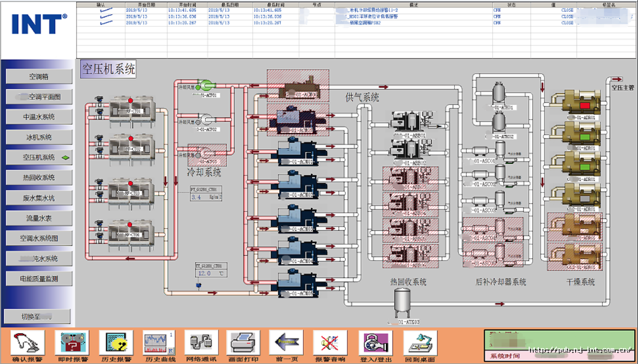
Task: Click the 画面打印 printer icon
Action: coord(243,343)
